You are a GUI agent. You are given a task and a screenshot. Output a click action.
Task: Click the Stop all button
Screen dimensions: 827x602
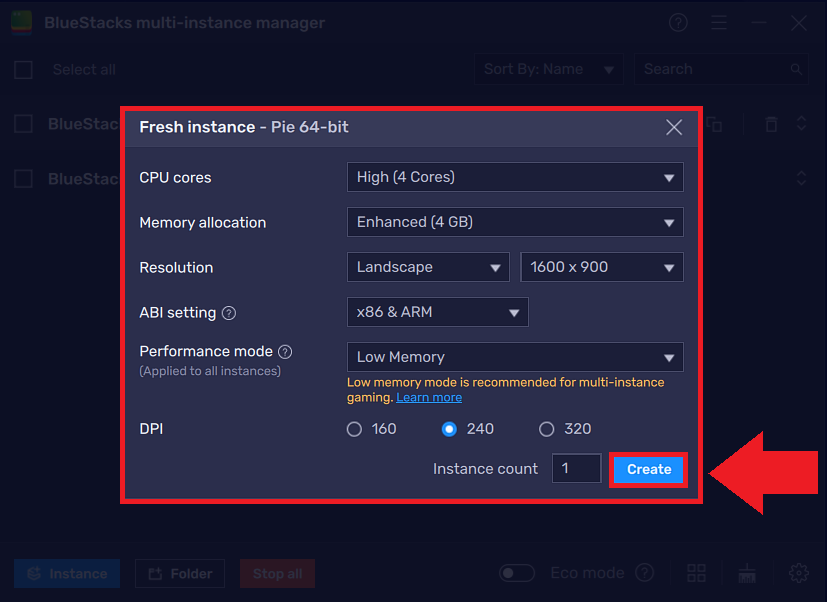click(x=277, y=574)
